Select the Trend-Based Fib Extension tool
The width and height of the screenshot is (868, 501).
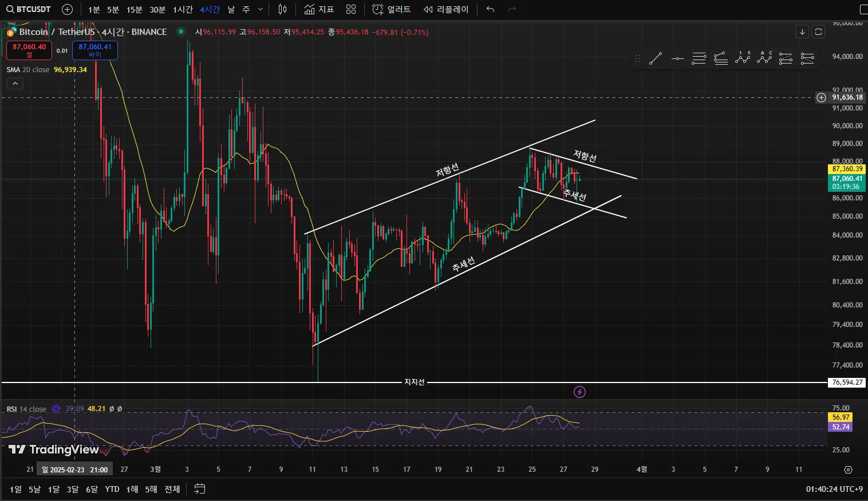tap(721, 58)
